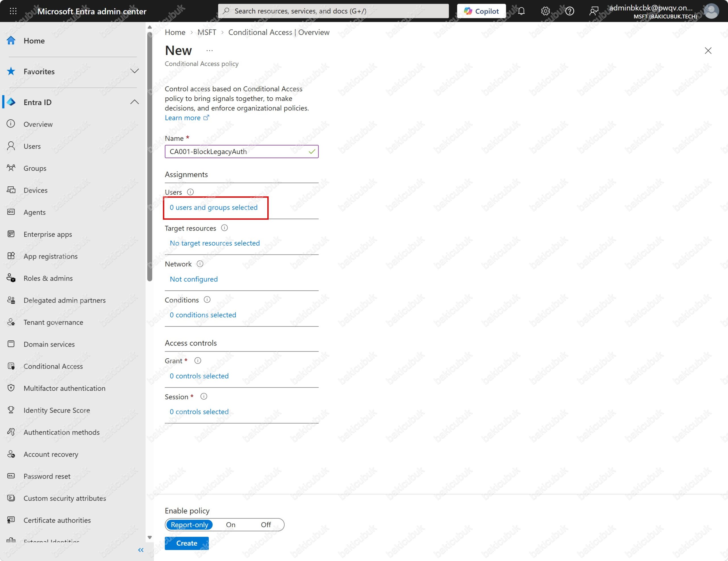This screenshot has width=728, height=561.
Task: Click the help question mark icon
Action: [x=570, y=11]
